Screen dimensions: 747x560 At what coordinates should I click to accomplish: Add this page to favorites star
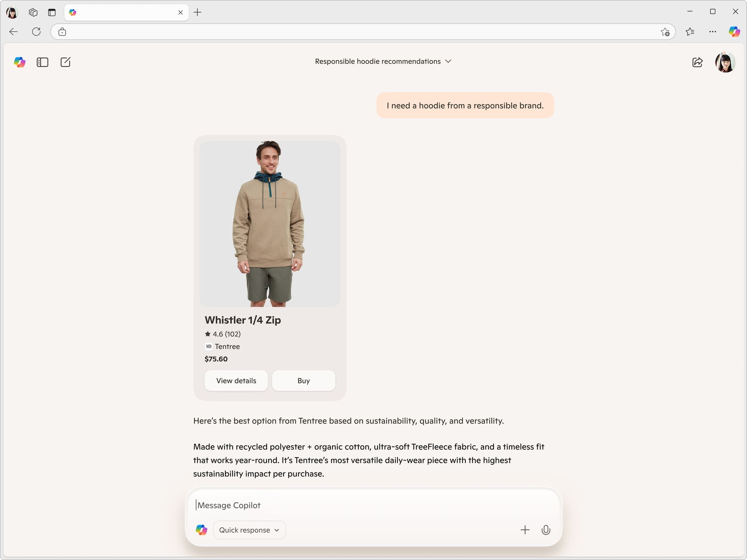coord(665,32)
